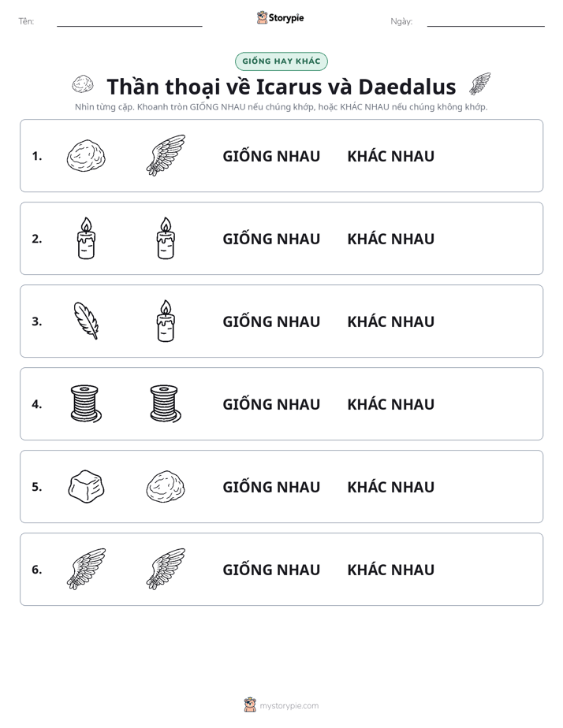Screen dimensions: 563x728
Task: Click the GIỐNG HAY KHÁC badge
Action: [x=281, y=61]
